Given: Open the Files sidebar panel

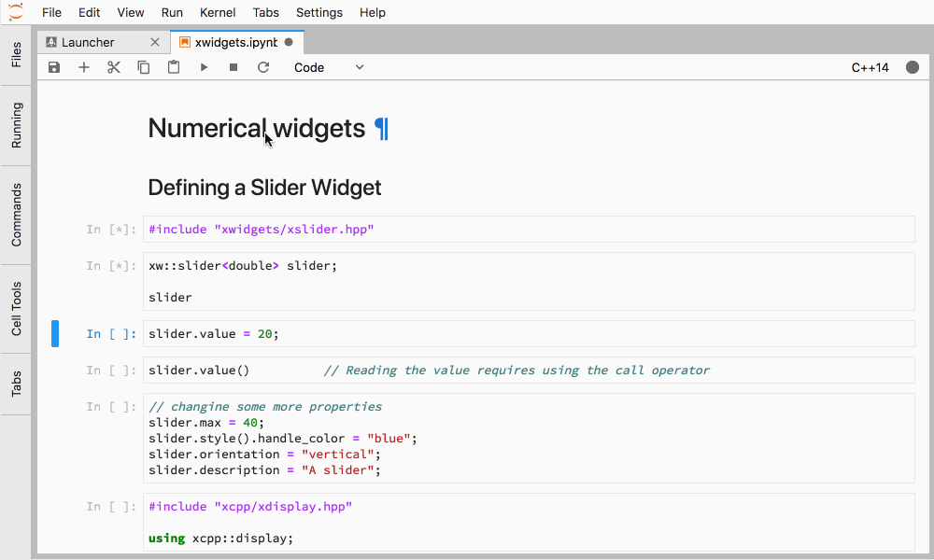Looking at the screenshot, I should pyautogui.click(x=16, y=54).
